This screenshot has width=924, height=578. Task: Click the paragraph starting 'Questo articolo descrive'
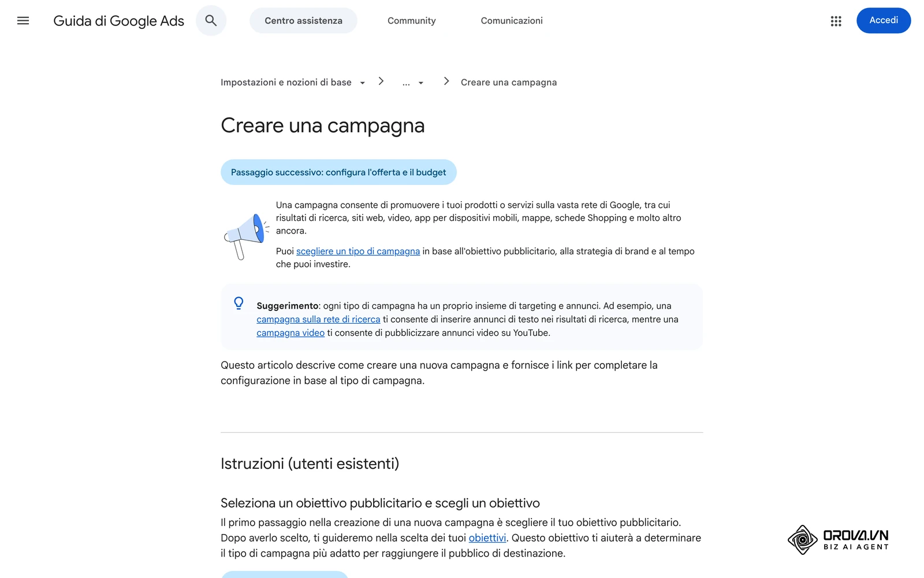(x=439, y=373)
